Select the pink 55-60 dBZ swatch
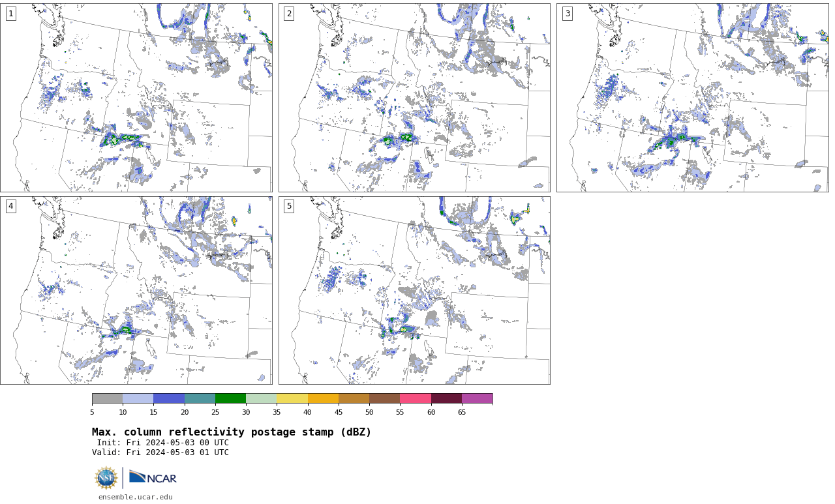Viewport: 835px width, 504px height. pyautogui.click(x=416, y=398)
